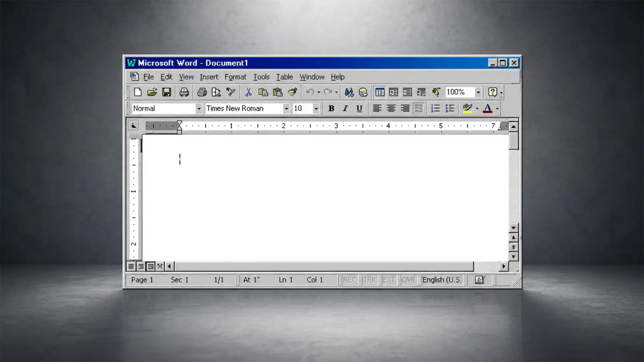Save the document with the floppy disk icon
Image resolution: width=644 pixels, height=362 pixels.
[x=167, y=92]
